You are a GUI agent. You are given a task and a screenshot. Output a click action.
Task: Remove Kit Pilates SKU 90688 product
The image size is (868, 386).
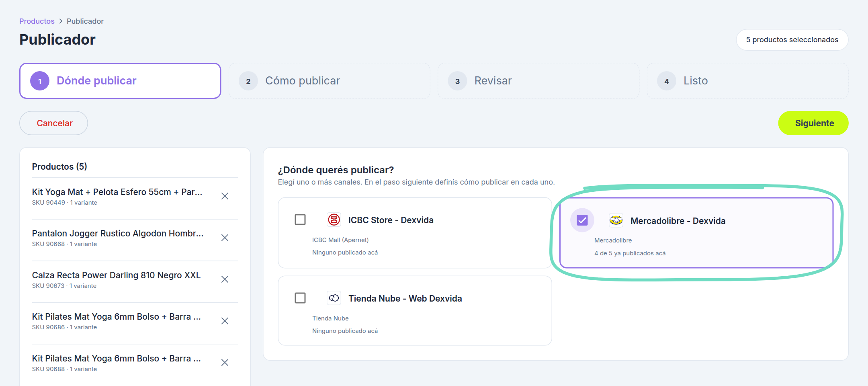pos(225,363)
